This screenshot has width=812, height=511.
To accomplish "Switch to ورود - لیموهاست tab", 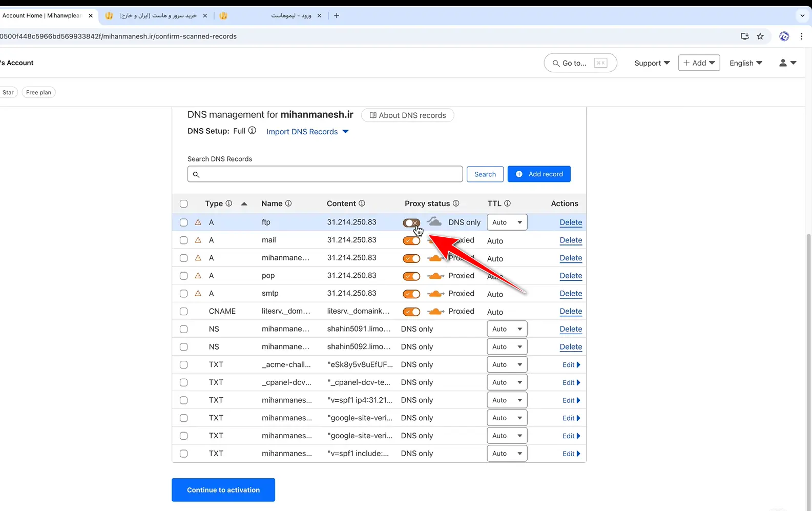I will coord(272,15).
